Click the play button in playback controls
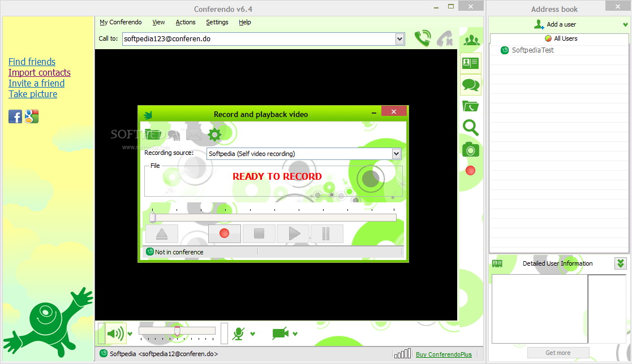The image size is (632, 364). point(293,233)
